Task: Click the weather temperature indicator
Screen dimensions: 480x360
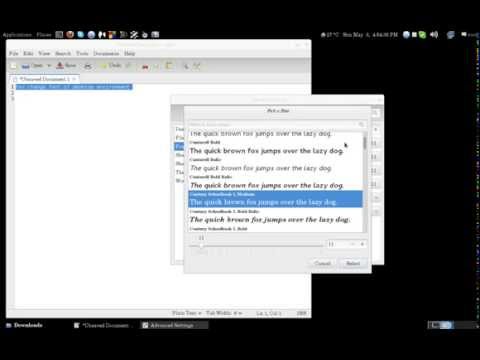Action: 330,35
